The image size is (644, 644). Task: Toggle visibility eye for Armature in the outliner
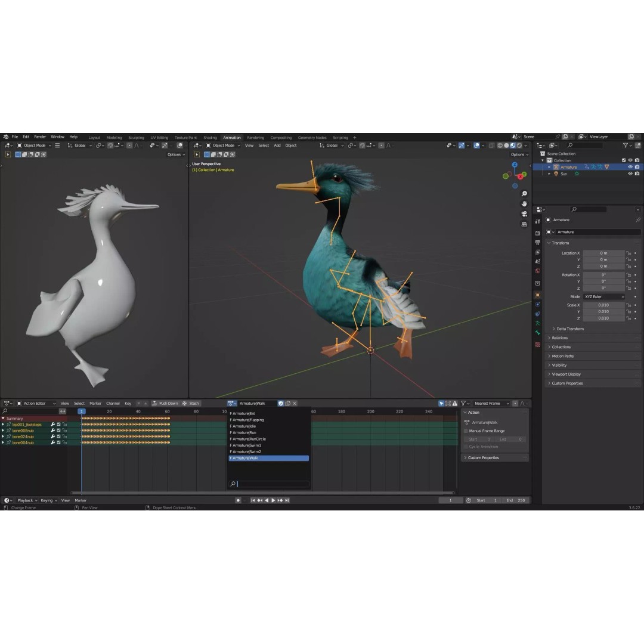point(630,167)
